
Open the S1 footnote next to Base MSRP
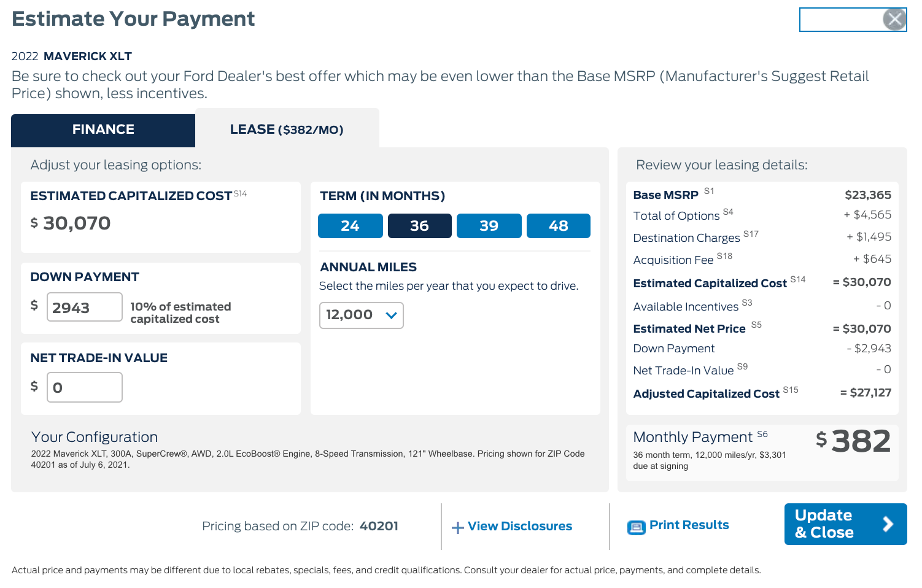click(709, 191)
